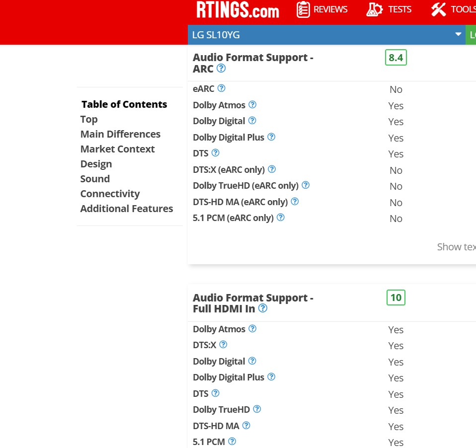The width and height of the screenshot is (476, 448).
Task: Click help icon beside DTS-HD MA in Full HDMI In
Action: pyautogui.click(x=246, y=426)
